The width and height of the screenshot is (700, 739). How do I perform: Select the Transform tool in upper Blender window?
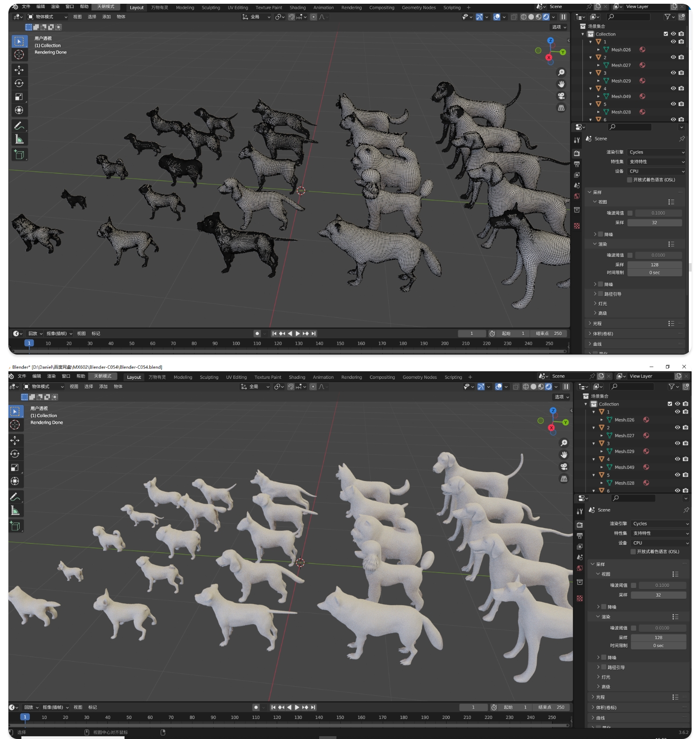click(x=19, y=111)
